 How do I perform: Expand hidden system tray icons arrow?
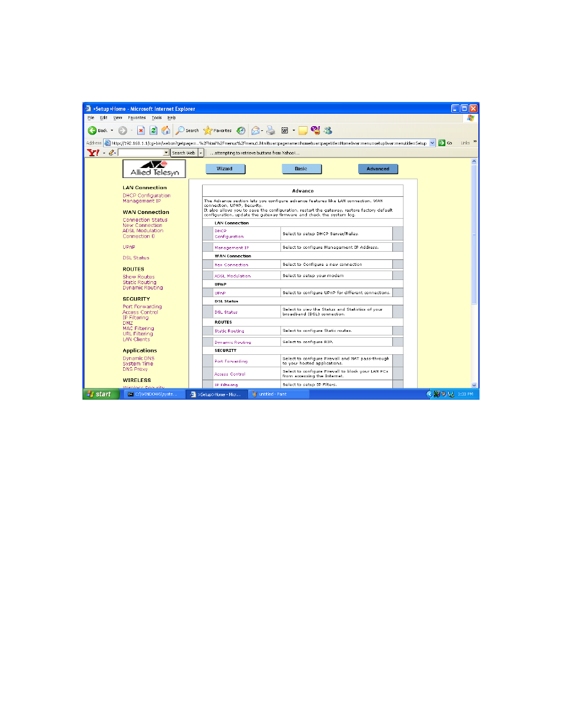click(x=429, y=394)
